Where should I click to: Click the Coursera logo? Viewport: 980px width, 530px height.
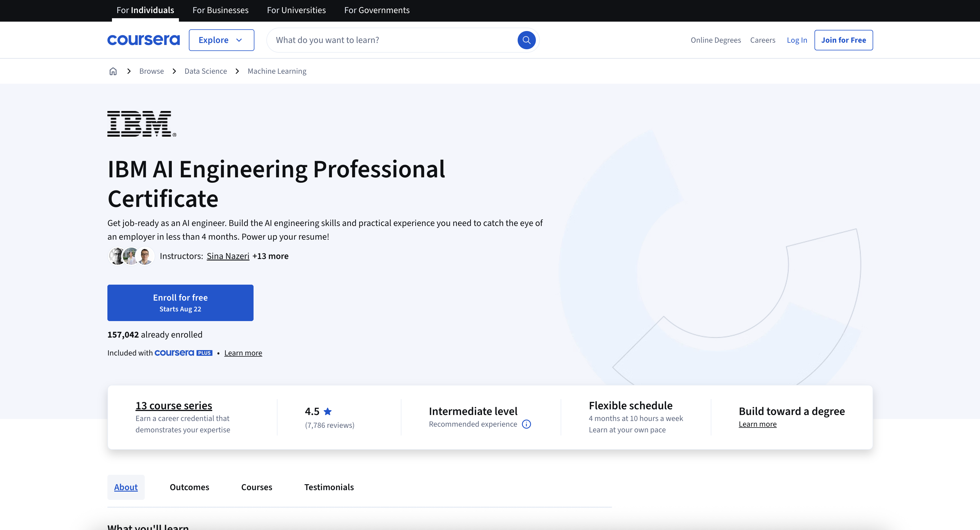click(x=143, y=40)
